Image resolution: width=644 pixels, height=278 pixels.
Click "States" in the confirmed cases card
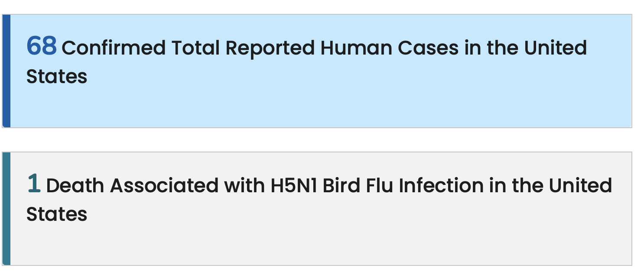[x=57, y=76]
